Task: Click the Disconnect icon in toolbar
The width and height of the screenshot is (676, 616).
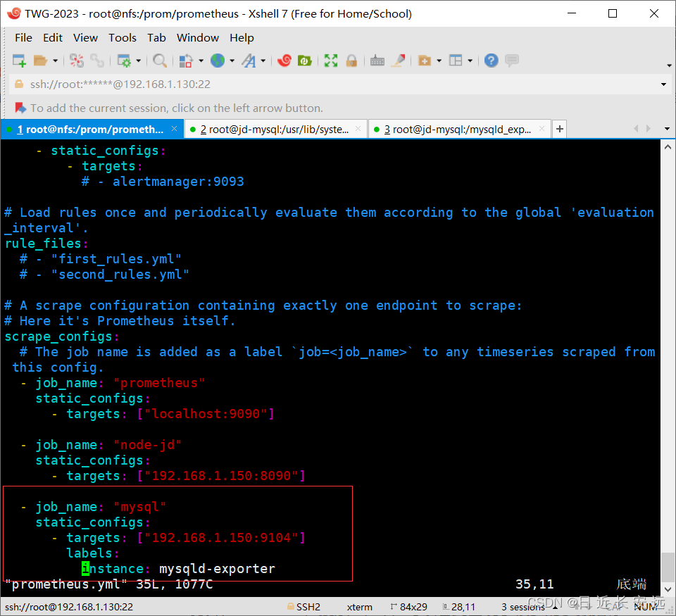Action: click(x=77, y=61)
